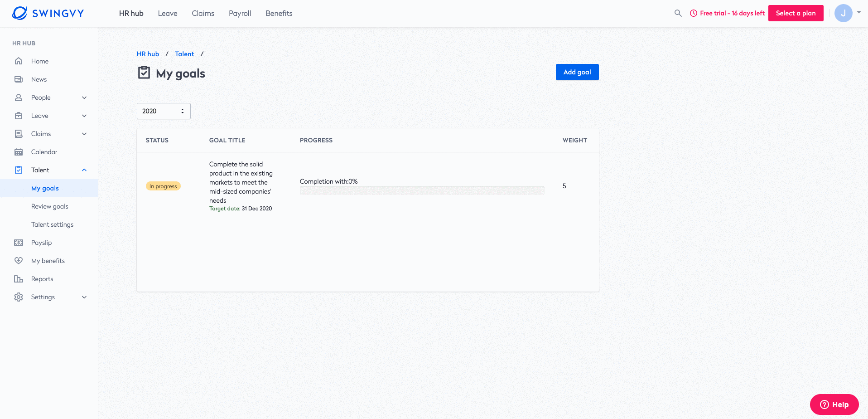Expand the Settings submenu chevron
The height and width of the screenshot is (419, 868).
coord(84,297)
